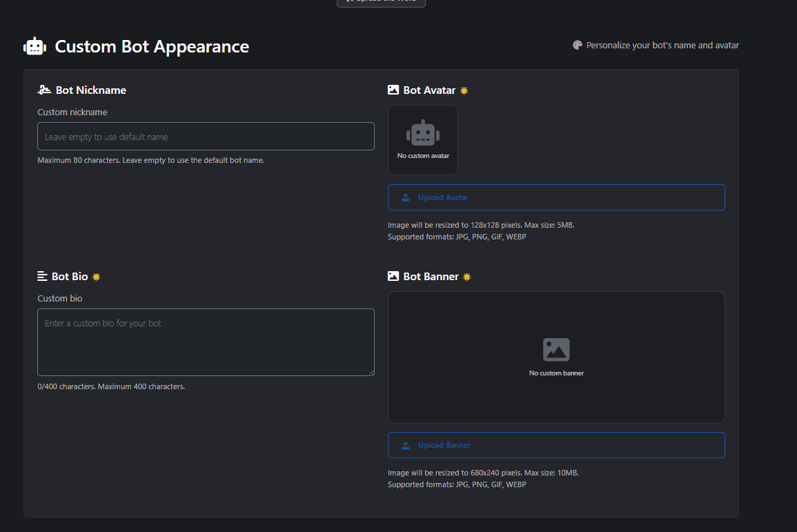797x532 pixels.
Task: Click the list icon beside Bot Bio heading
Action: point(42,276)
